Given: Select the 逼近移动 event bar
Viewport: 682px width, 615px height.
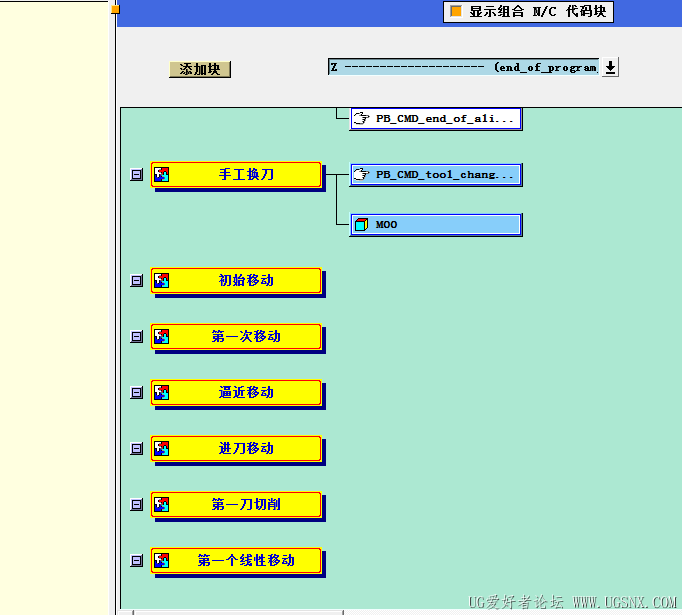Looking at the screenshot, I should [x=236, y=393].
